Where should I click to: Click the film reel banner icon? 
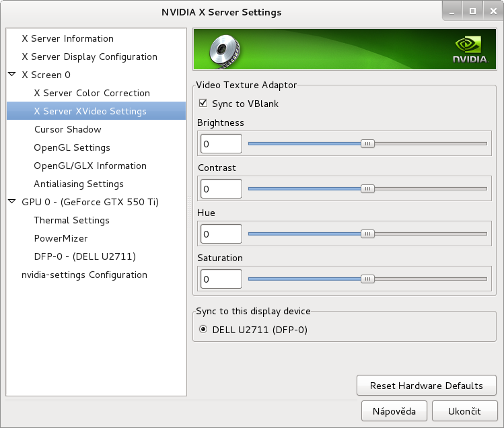[225, 52]
